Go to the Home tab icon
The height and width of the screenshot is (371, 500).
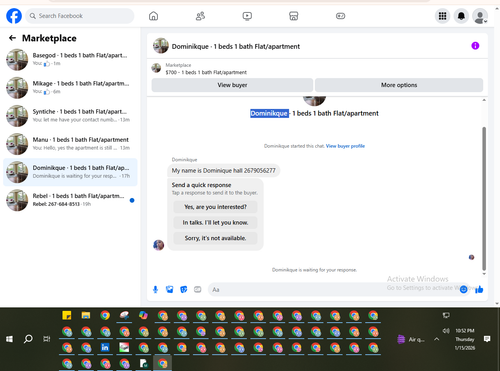153,16
